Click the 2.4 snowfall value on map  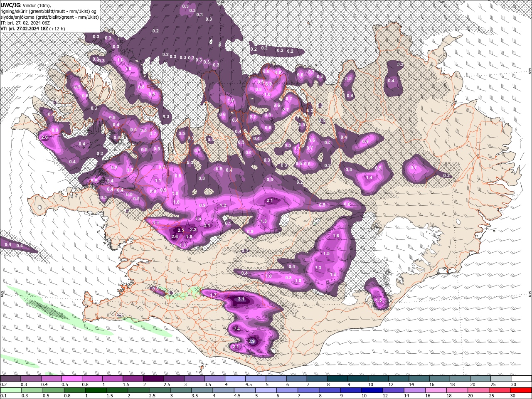(237, 329)
